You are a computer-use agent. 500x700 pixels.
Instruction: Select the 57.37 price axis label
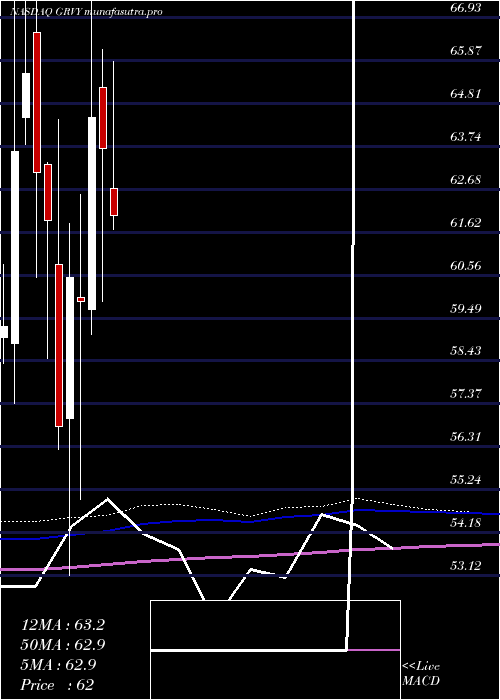coord(465,394)
